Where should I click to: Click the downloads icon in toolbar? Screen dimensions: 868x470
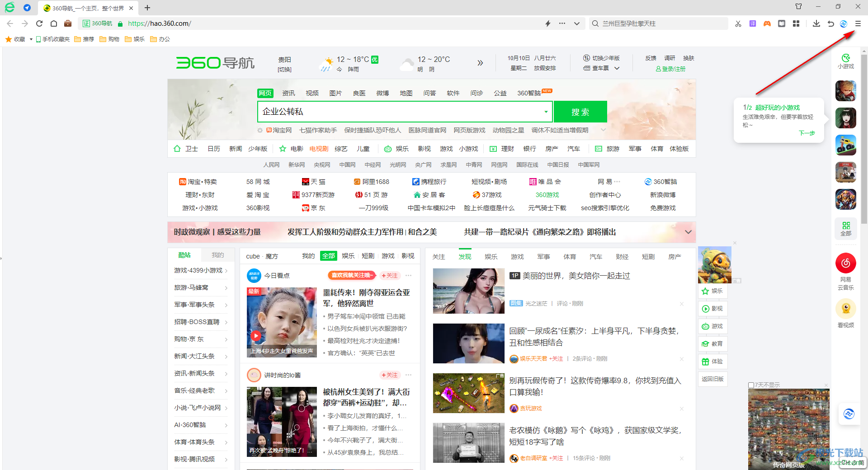click(x=816, y=23)
